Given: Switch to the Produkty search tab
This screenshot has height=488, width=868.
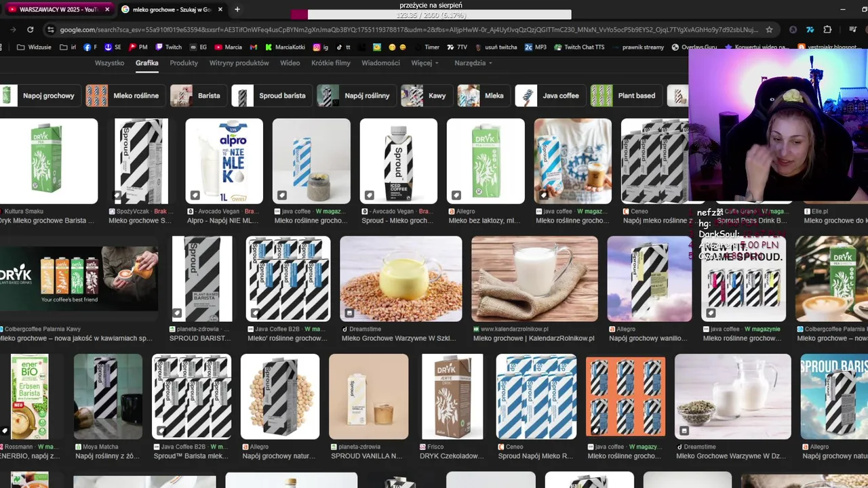Looking at the screenshot, I should point(184,63).
